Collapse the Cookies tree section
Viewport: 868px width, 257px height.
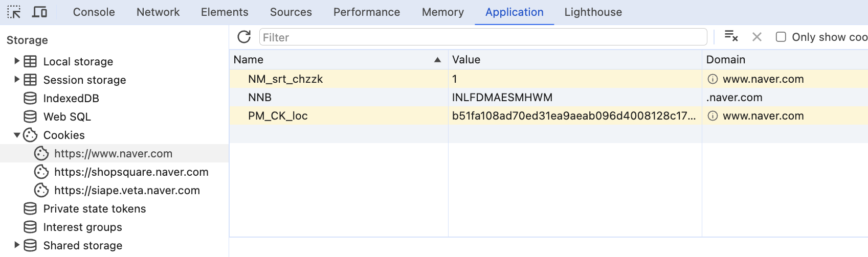click(17, 135)
